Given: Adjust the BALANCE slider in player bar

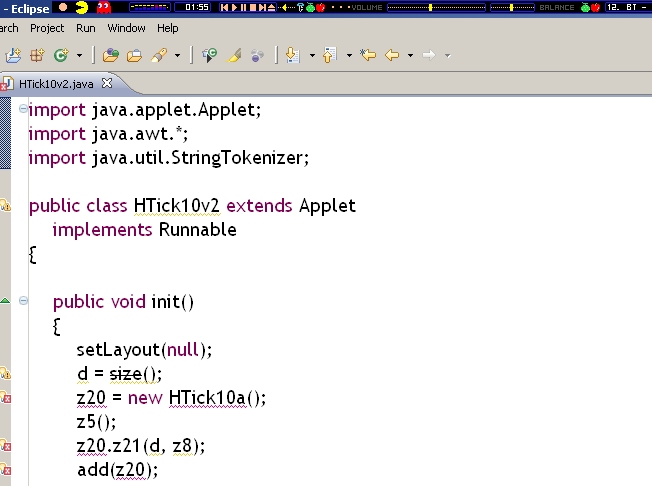Looking at the screenshot, I should point(512,7).
